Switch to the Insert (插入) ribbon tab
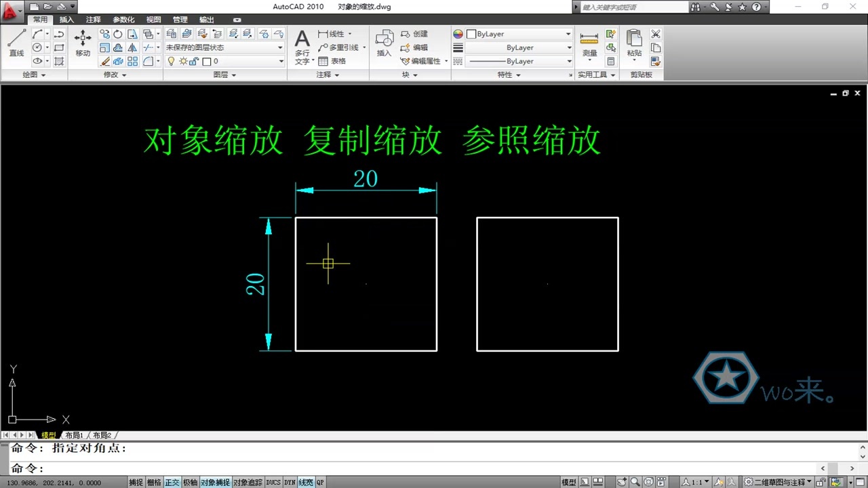868x488 pixels. point(67,20)
